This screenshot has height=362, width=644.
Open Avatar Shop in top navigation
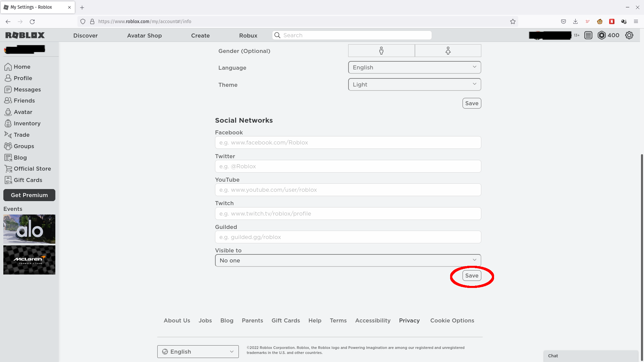(x=145, y=36)
